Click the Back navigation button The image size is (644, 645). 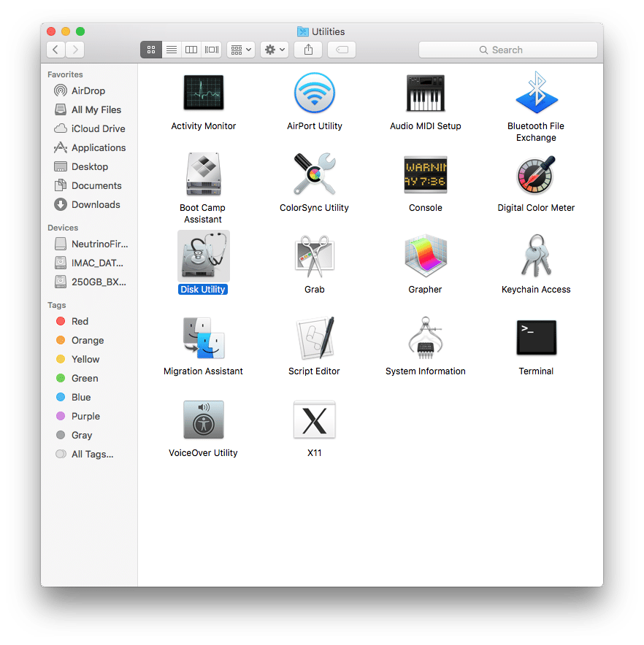(x=56, y=50)
